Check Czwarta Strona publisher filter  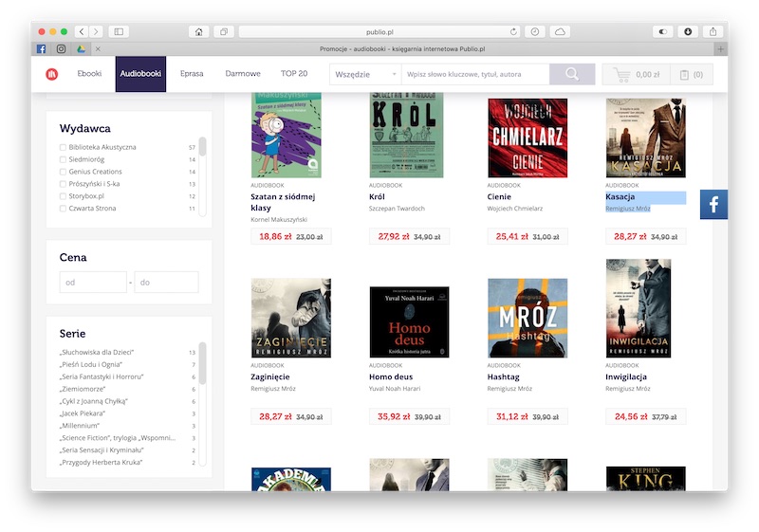click(63, 209)
